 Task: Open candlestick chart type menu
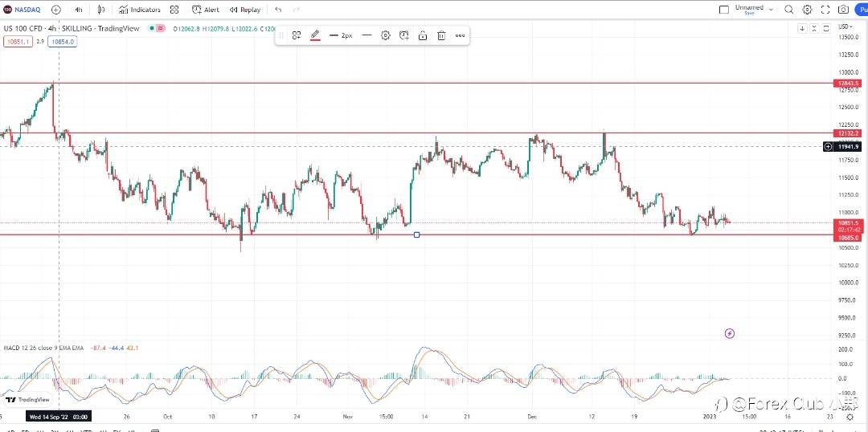coord(100,10)
